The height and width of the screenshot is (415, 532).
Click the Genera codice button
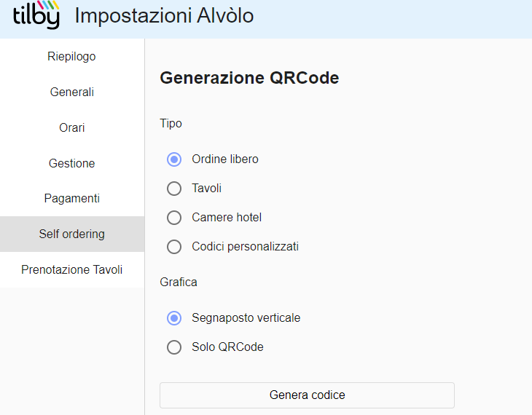click(x=307, y=395)
